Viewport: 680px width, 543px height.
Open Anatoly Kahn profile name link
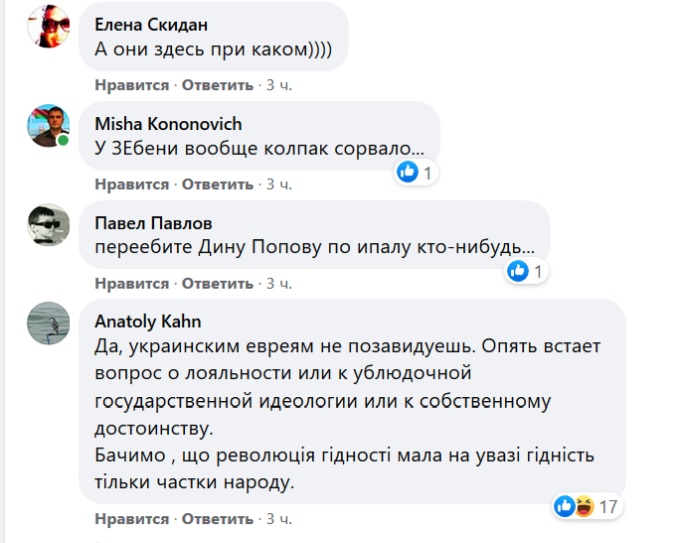148,322
